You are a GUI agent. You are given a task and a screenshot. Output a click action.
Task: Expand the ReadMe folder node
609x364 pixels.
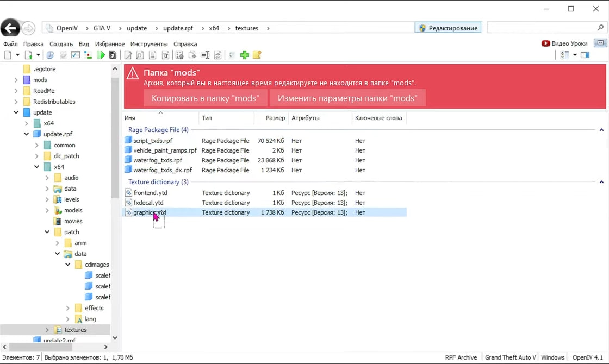click(16, 91)
